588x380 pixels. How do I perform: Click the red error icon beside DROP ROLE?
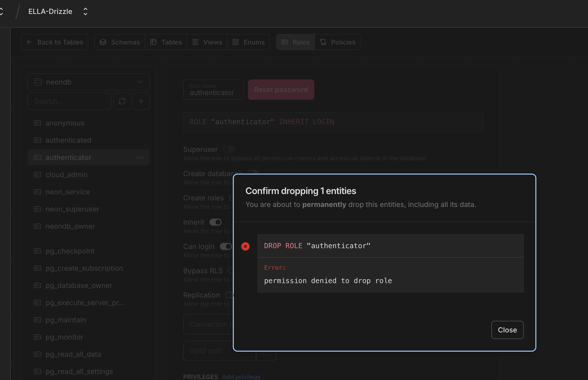click(x=245, y=246)
